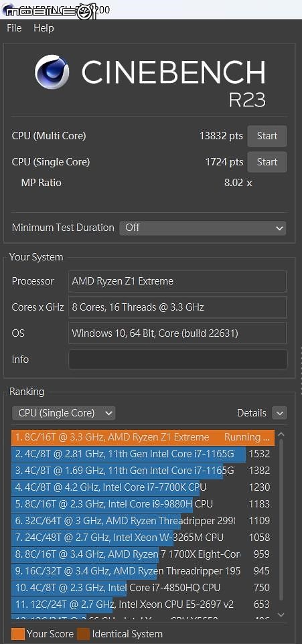Open the File menu
This screenshot has width=302, height=644.
coord(14,28)
